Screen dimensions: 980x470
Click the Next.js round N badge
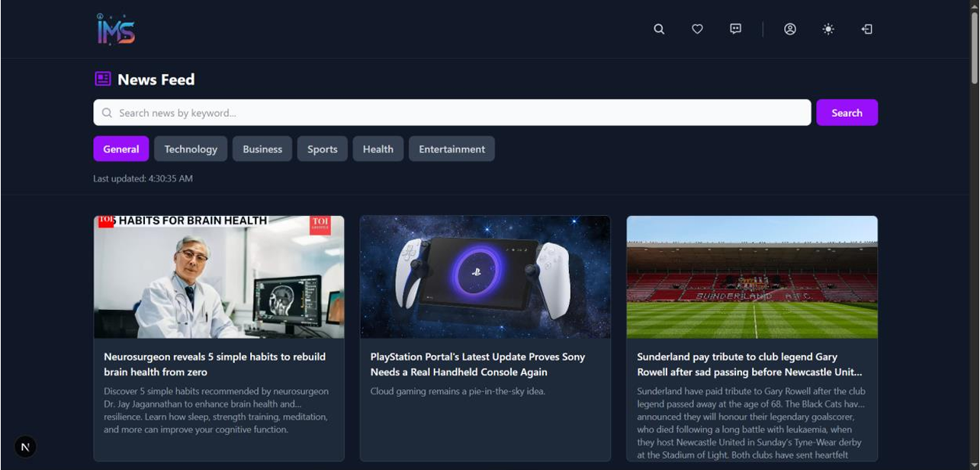click(x=25, y=447)
